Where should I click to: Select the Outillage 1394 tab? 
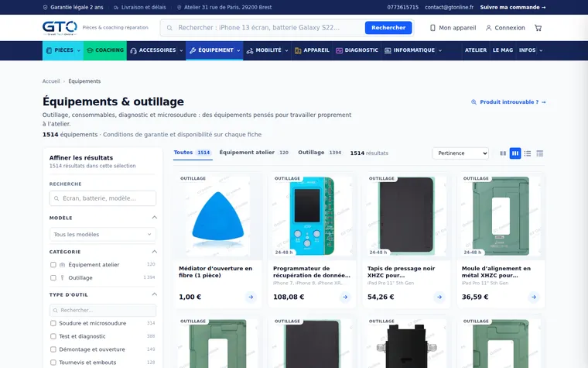(320, 153)
